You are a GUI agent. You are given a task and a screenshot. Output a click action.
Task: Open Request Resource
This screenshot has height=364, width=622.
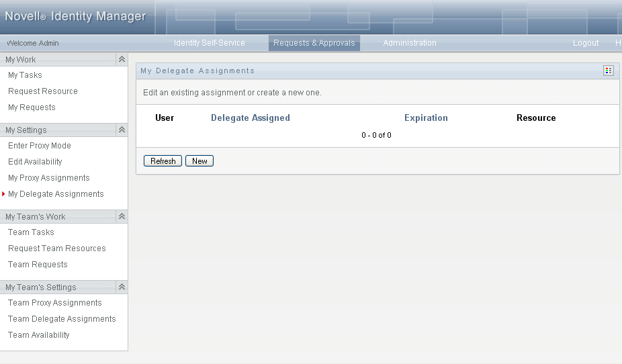point(43,91)
